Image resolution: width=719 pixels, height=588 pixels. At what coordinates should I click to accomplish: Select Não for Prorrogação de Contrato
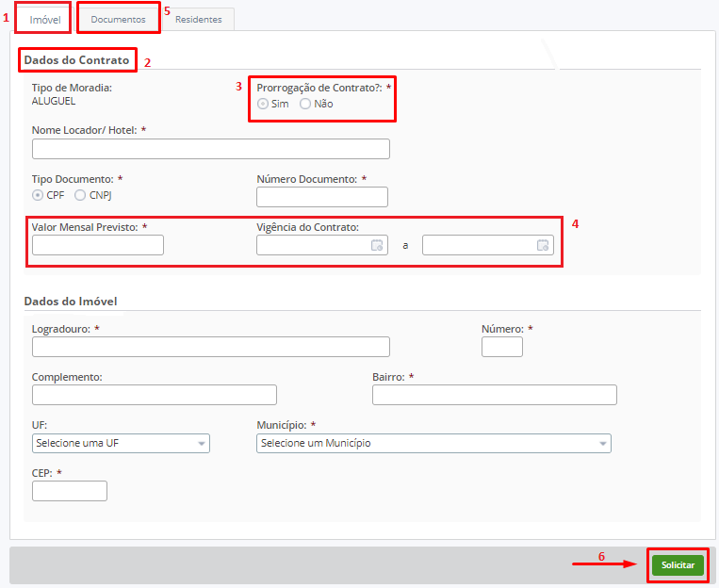click(305, 104)
